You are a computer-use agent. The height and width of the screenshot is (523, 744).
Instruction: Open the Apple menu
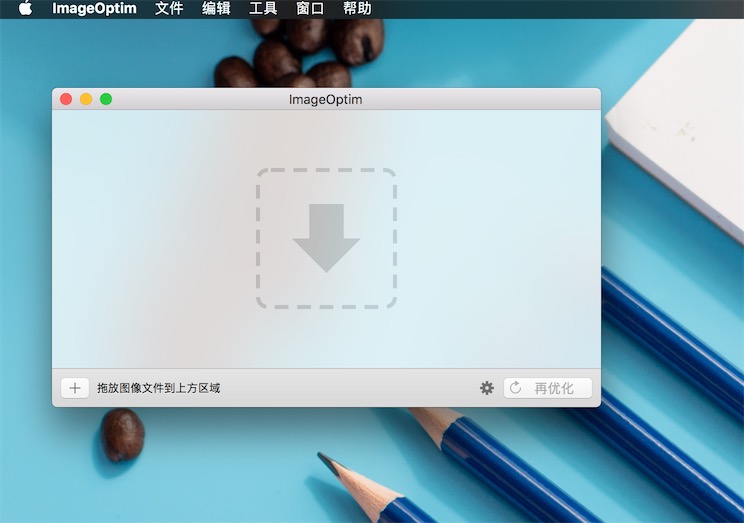pos(25,8)
